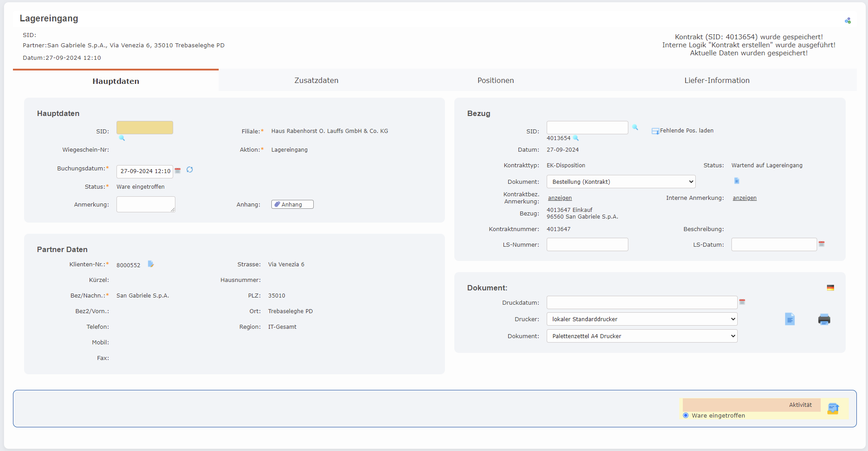
Task: Click the document preview icon near Drucker
Action: pos(789,319)
